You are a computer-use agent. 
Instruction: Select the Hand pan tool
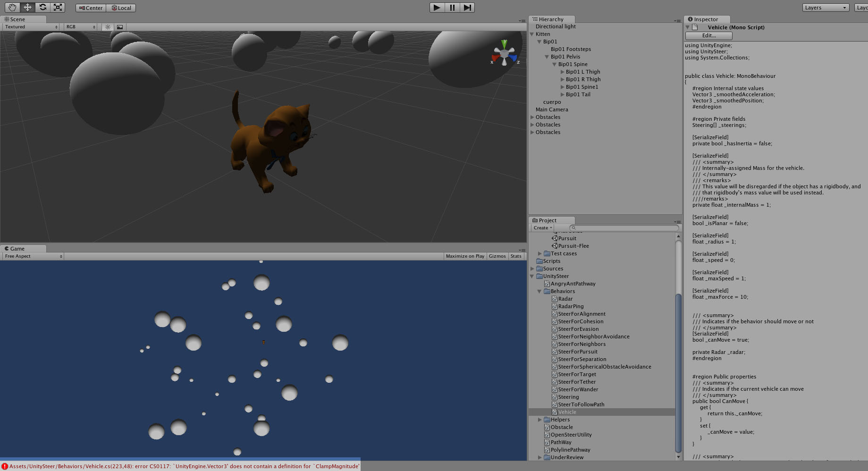12,7
